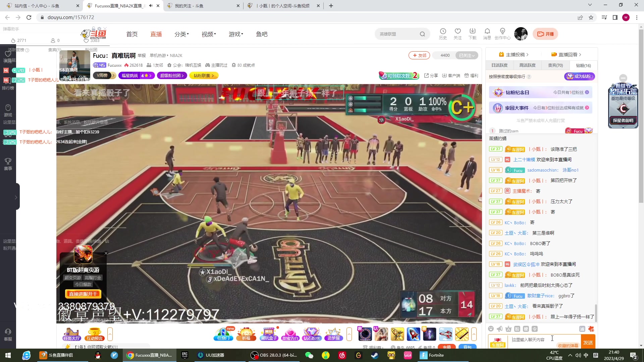Send the golden ticket gift
The width and height of the screenshot is (644, 362).
point(462,334)
